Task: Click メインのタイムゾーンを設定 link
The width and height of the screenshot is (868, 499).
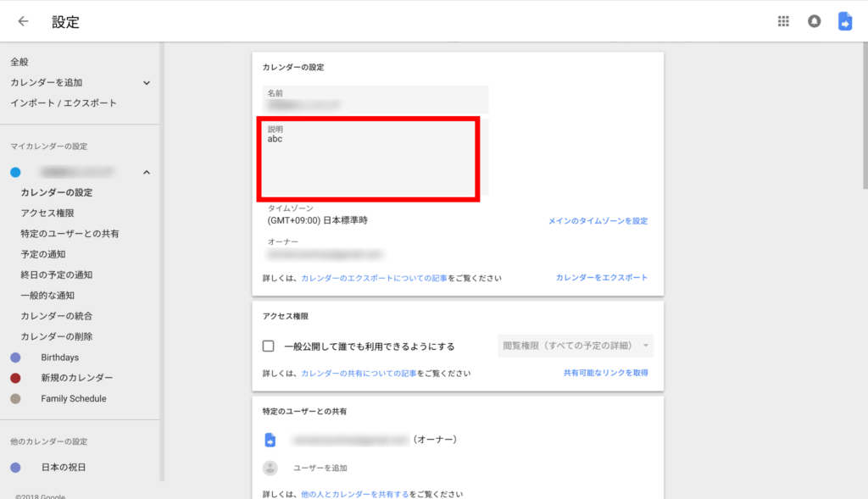Action: 598,221
